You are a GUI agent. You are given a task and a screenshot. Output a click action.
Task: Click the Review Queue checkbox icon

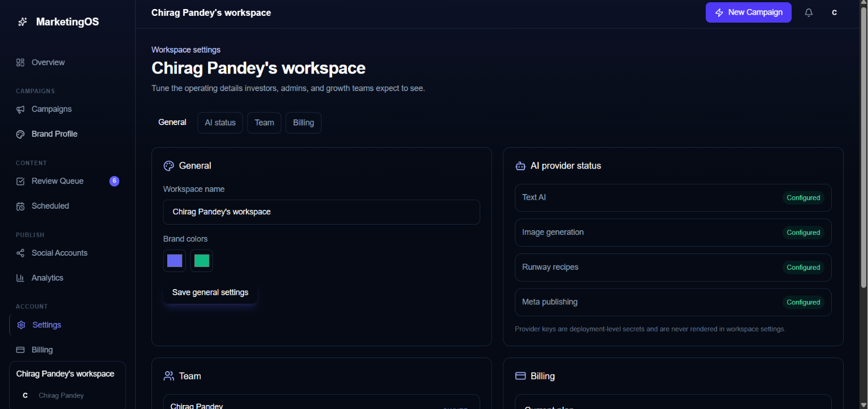pyautogui.click(x=20, y=181)
